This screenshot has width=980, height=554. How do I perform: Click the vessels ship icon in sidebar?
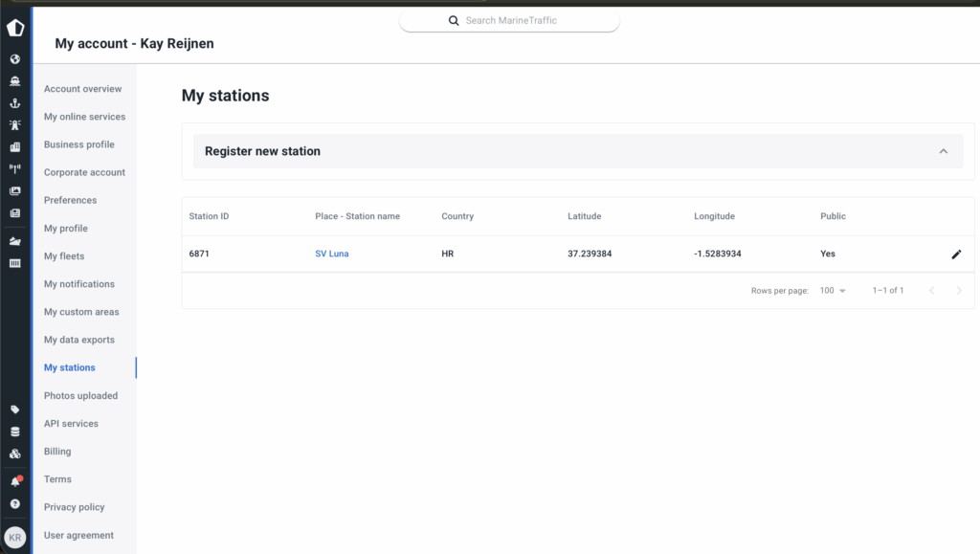(x=14, y=81)
